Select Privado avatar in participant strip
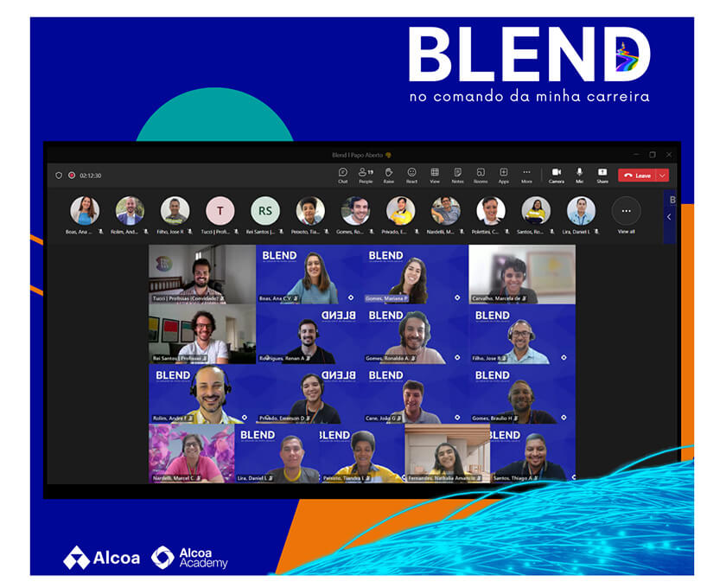Image resolution: width=726 pixels, height=588 pixels. 400,211
